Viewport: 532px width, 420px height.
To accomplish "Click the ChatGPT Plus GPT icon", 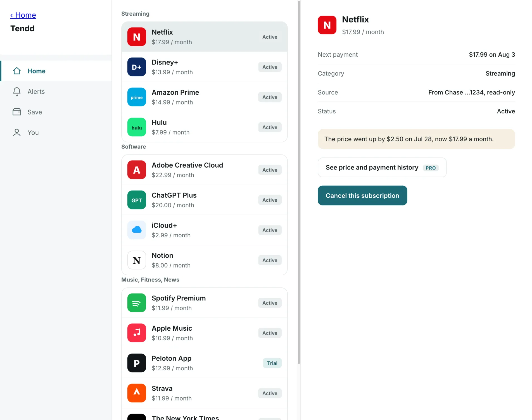I will (x=137, y=200).
